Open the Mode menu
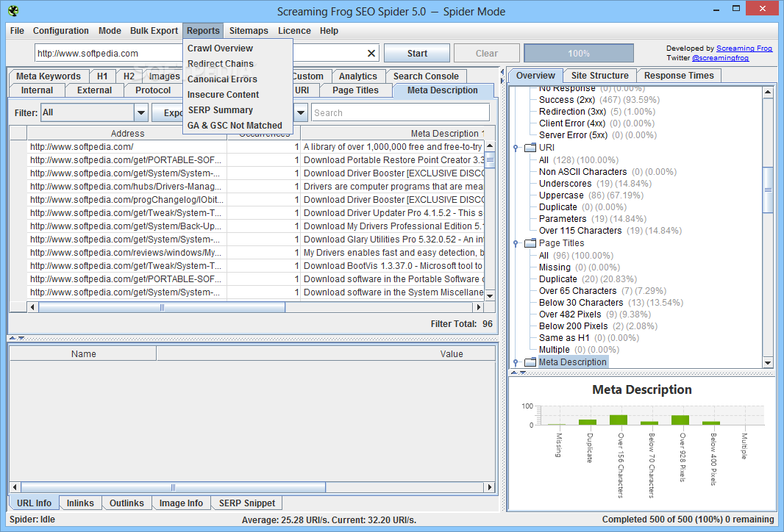 110,30
